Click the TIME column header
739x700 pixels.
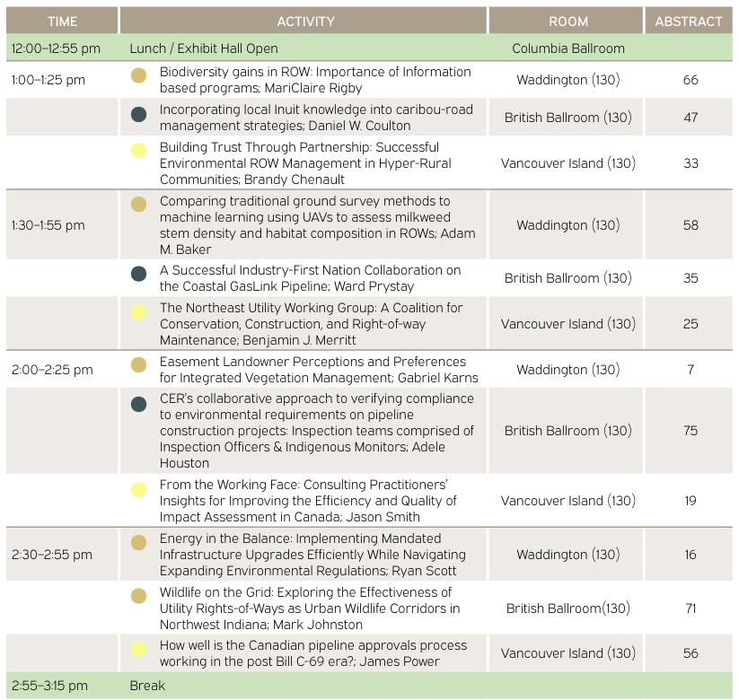coord(62,22)
